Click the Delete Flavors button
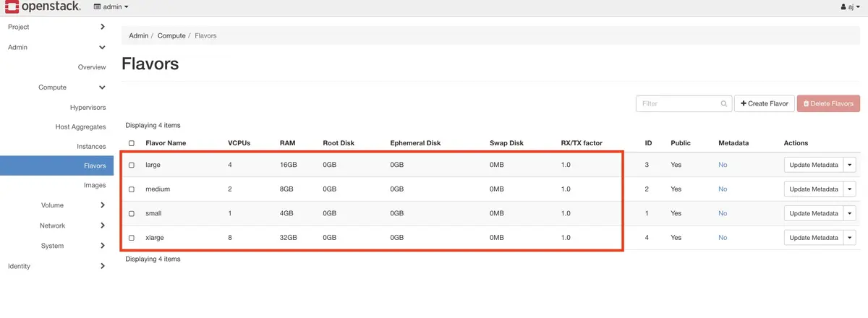Image resolution: width=868 pixels, height=318 pixels. tap(828, 104)
